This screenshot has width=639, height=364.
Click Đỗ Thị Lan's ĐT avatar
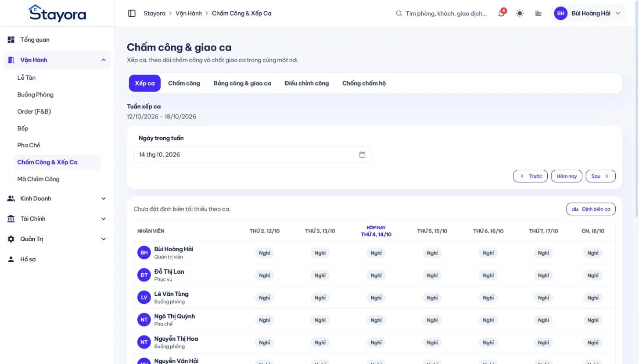tap(144, 275)
